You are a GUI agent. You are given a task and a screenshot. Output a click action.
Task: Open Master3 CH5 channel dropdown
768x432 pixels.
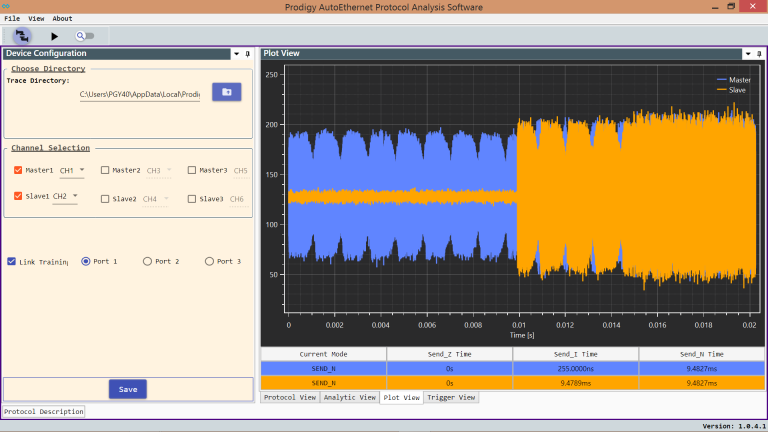240,170
